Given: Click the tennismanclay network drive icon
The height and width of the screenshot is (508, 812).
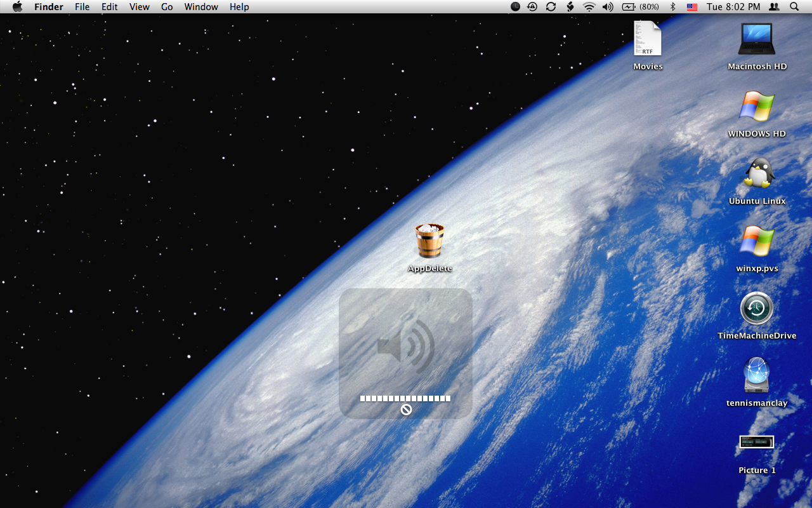Looking at the screenshot, I should [x=756, y=375].
